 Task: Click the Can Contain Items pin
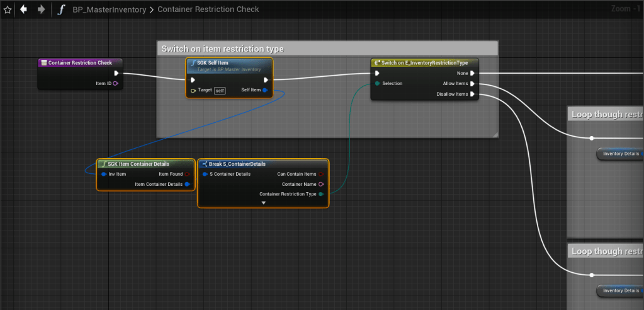321,174
